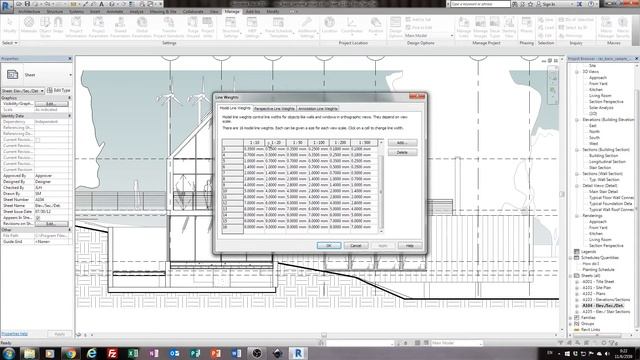Click Delete button in Line Weights dialog
The height and width of the screenshot is (360, 640).
coord(402,152)
